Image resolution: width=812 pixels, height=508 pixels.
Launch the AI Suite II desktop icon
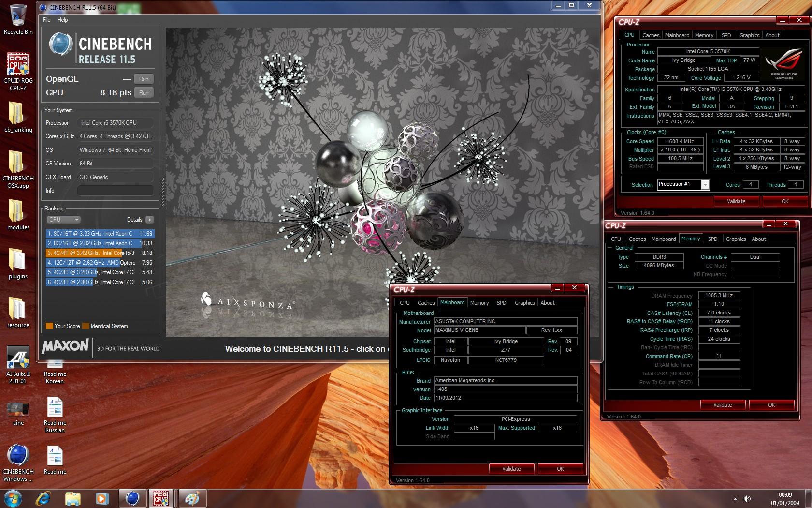pyautogui.click(x=18, y=365)
